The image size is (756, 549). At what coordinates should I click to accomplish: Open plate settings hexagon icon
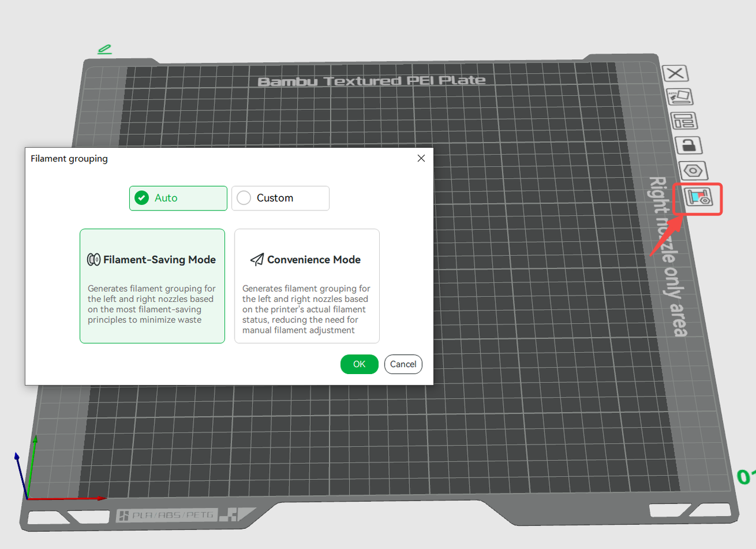pos(693,171)
